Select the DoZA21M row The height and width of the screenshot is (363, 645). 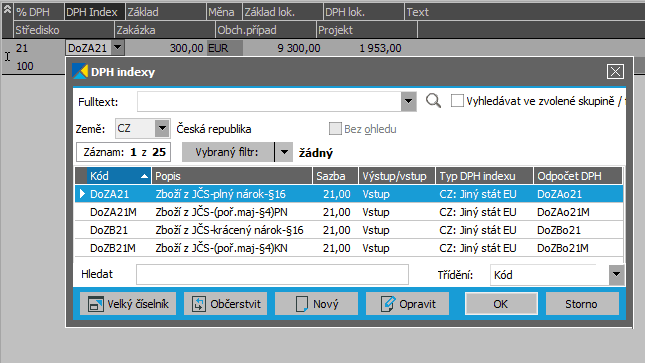point(349,212)
